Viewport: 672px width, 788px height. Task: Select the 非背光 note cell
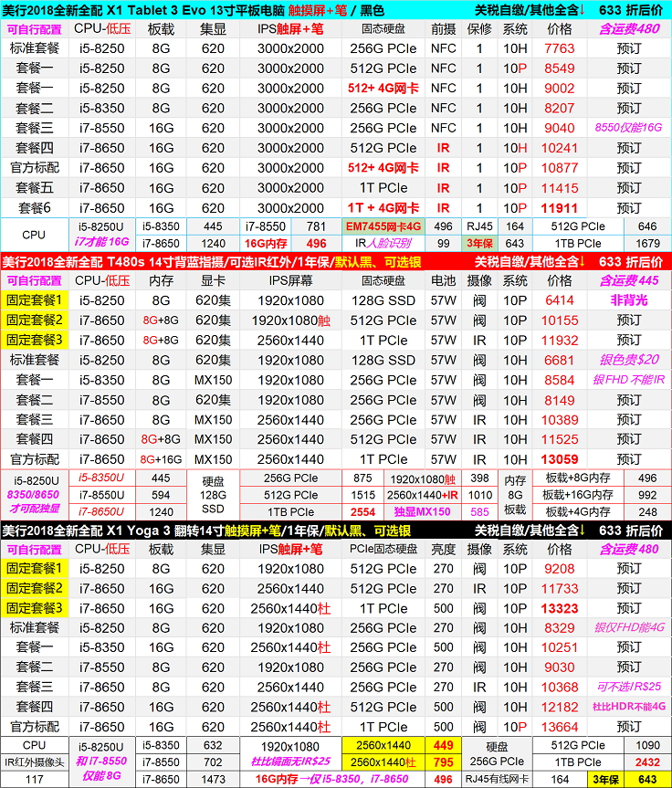pyautogui.click(x=629, y=299)
